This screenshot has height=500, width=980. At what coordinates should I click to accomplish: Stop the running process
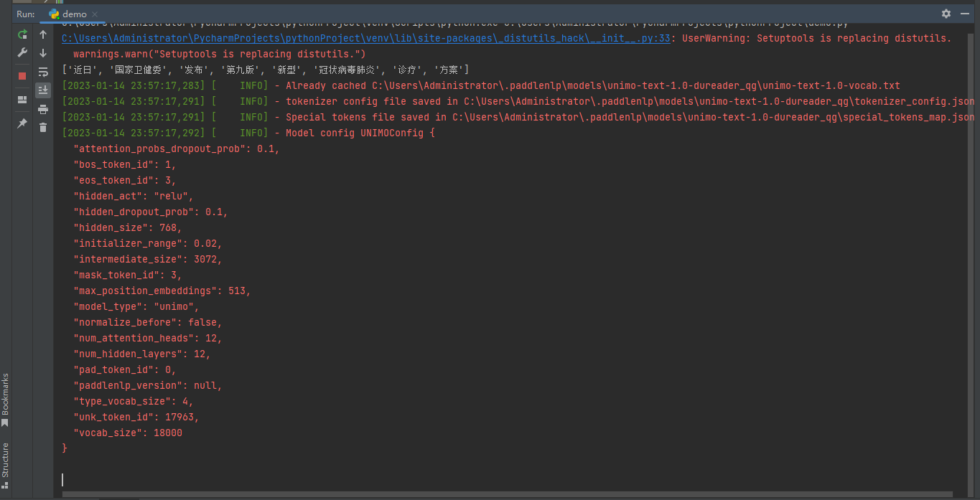[x=22, y=75]
